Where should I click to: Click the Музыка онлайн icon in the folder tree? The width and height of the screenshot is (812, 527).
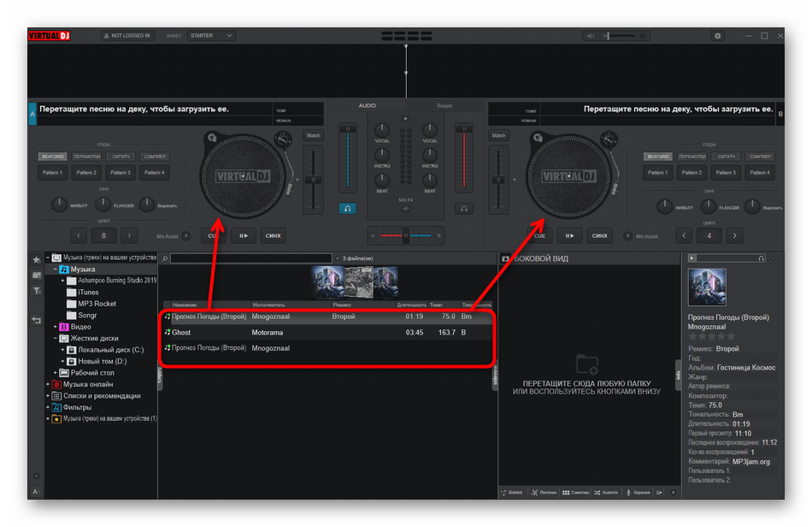[x=56, y=385]
